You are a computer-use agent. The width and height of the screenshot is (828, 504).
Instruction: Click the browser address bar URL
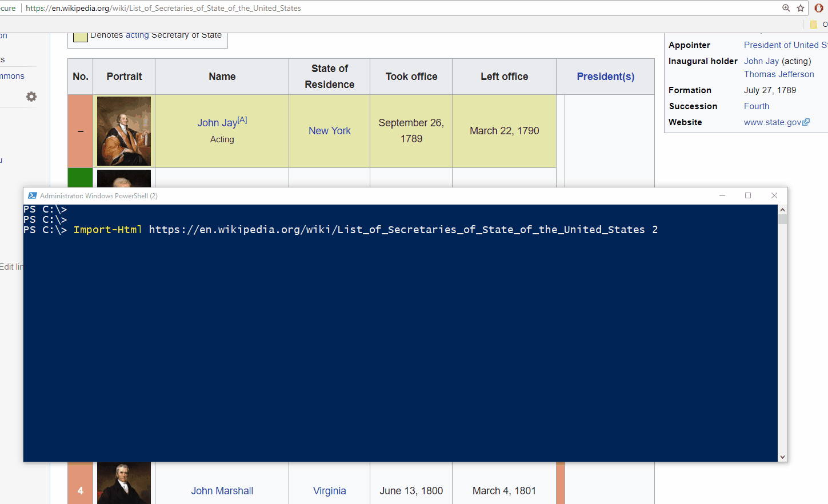pyautogui.click(x=163, y=8)
